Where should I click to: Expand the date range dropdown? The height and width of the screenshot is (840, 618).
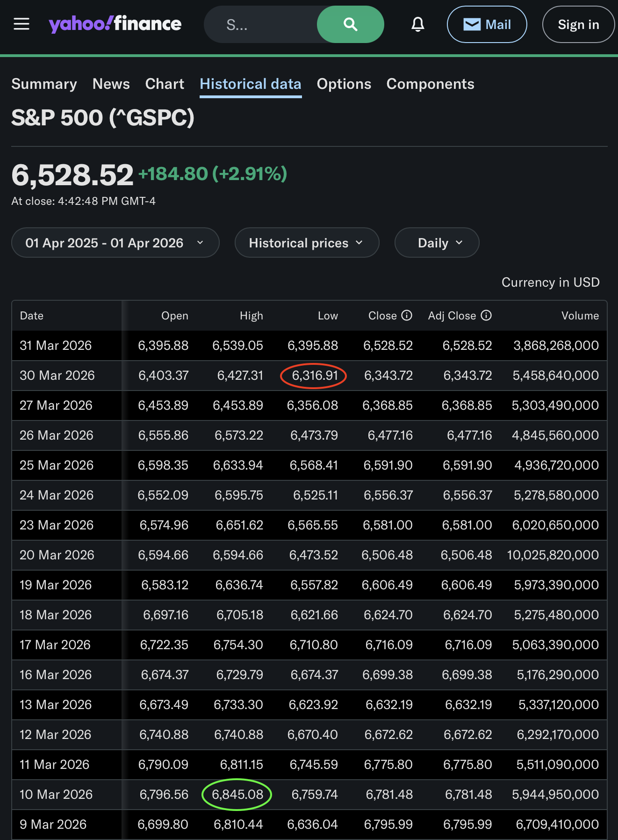point(115,243)
